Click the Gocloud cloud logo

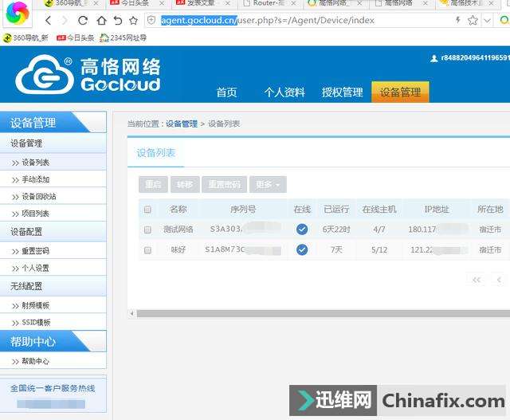pyautogui.click(x=45, y=77)
